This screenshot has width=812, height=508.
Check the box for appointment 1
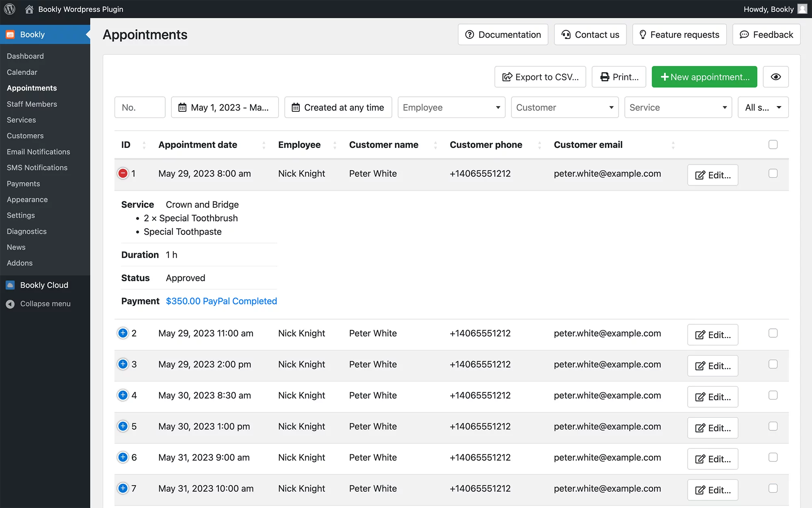coord(773,174)
